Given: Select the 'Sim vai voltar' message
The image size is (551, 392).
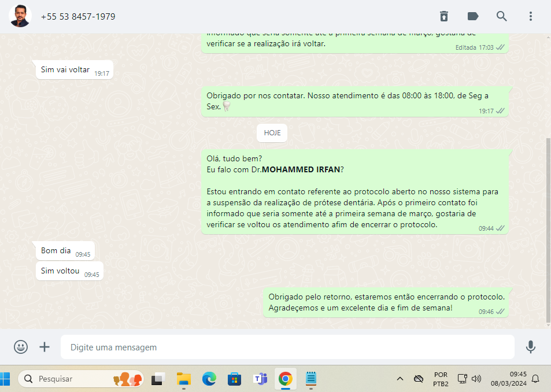Looking at the screenshot, I should coord(74,70).
